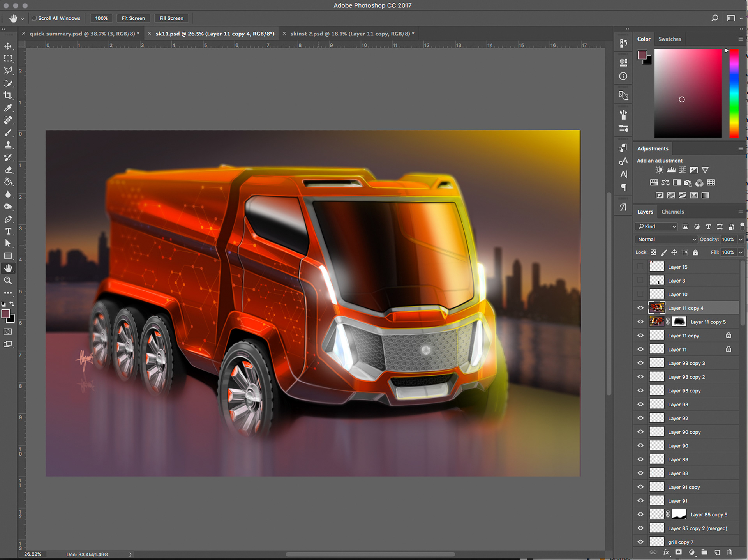The image size is (748, 560).
Task: Add a Brightness/Contrast adjustment
Action: click(659, 170)
